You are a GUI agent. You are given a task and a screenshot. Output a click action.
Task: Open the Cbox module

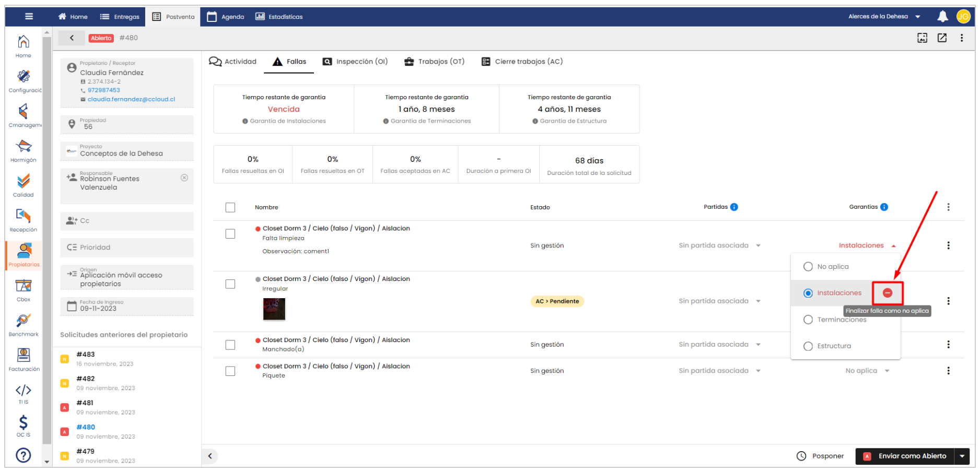click(24, 290)
